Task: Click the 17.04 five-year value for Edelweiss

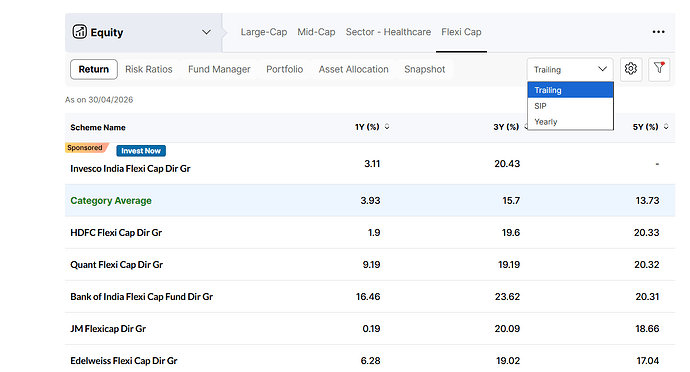Action: tap(648, 361)
